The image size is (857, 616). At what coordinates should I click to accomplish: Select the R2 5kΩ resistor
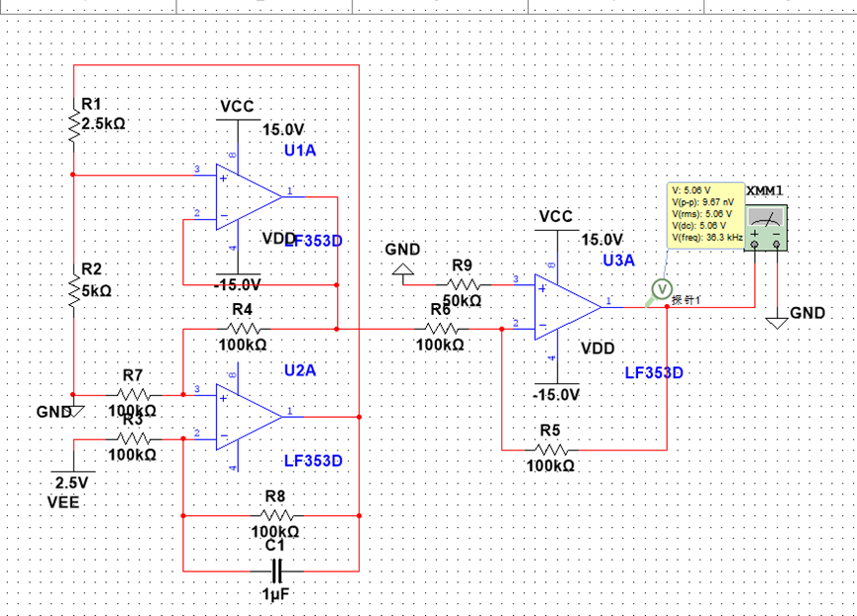[x=73, y=288]
